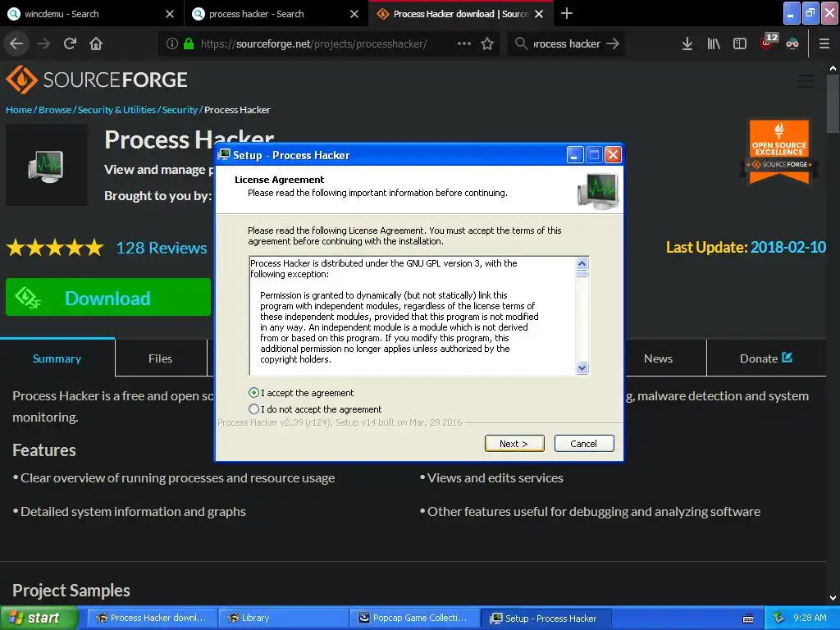Switch to the process hacker - Search tab
The height and width of the screenshot is (630, 840).
276,14
